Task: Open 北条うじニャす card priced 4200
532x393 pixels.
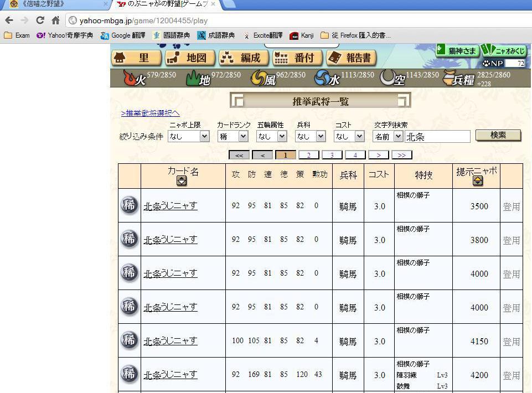Action: click(171, 375)
